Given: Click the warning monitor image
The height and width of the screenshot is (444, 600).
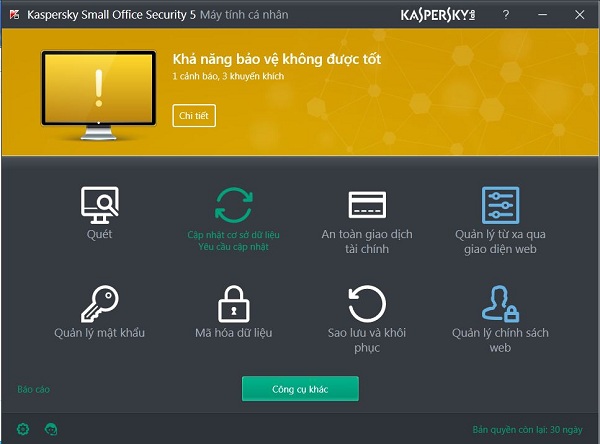Looking at the screenshot, I should click(x=99, y=95).
